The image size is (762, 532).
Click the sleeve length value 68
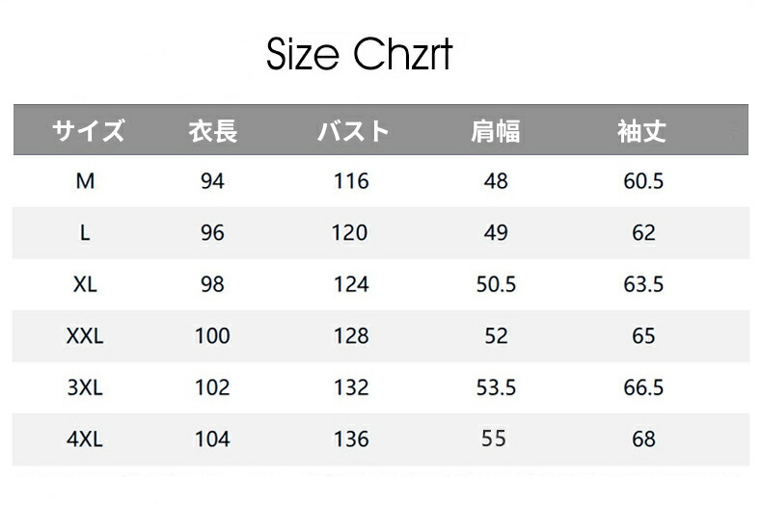pos(643,439)
